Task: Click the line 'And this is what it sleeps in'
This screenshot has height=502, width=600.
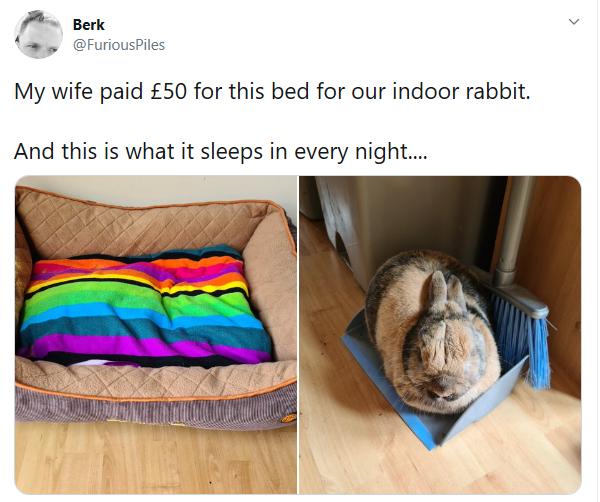Action: 220,151
